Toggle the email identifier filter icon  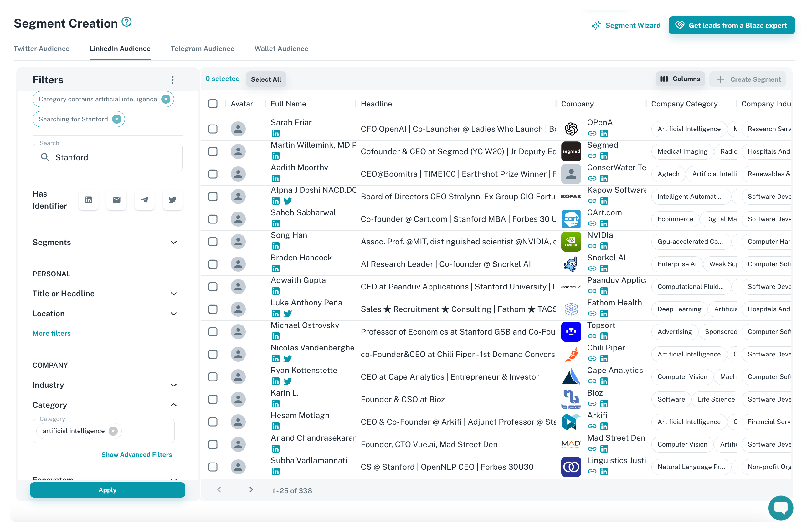click(x=116, y=200)
